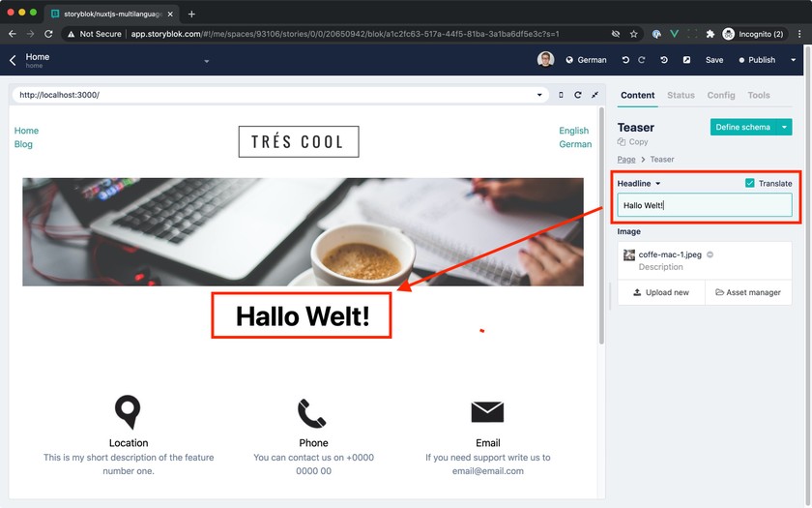The height and width of the screenshot is (508, 812).
Task: Open the Define schema dropdown arrow
Action: click(785, 127)
